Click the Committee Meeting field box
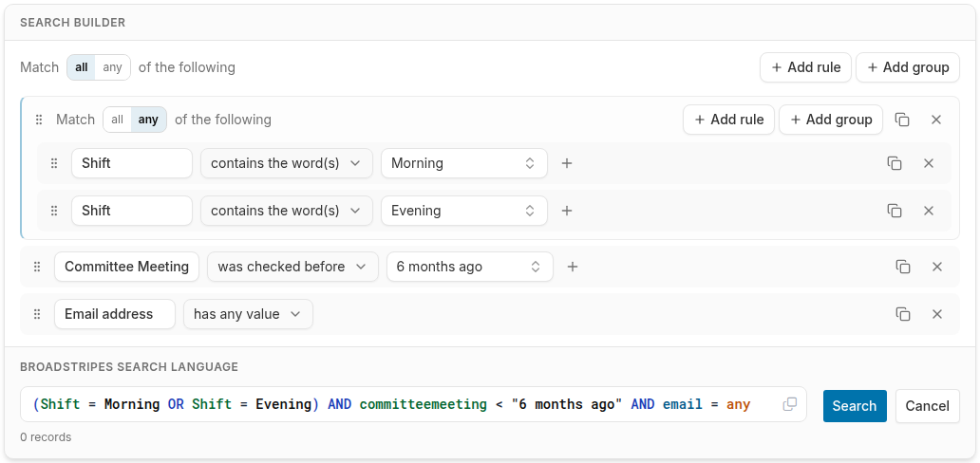 pos(127,267)
